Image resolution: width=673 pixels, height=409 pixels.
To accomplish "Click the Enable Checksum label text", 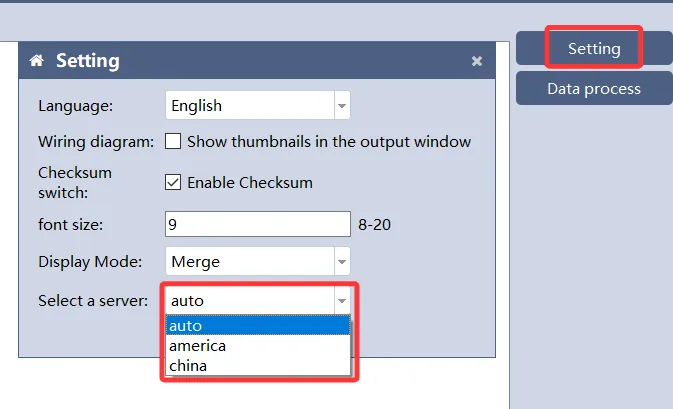I will coord(249,182).
